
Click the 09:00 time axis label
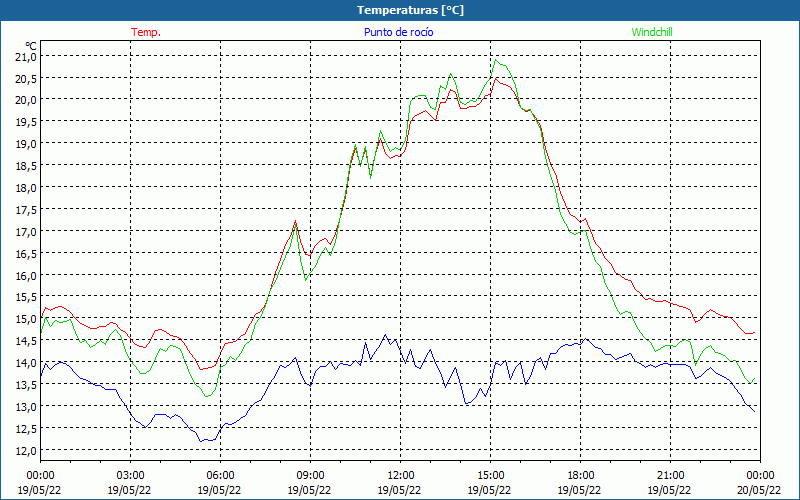[x=310, y=476]
